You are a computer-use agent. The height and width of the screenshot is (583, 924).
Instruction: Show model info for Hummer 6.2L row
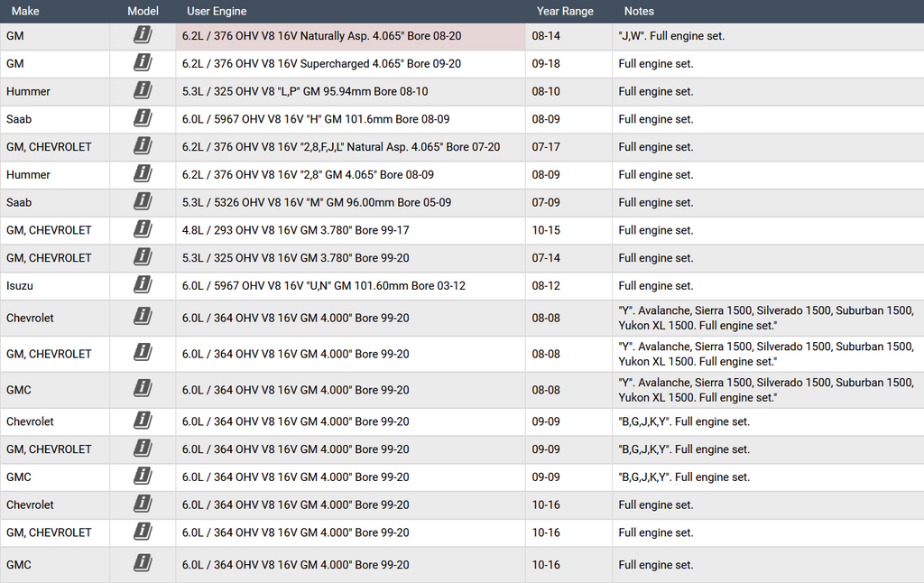tap(143, 174)
